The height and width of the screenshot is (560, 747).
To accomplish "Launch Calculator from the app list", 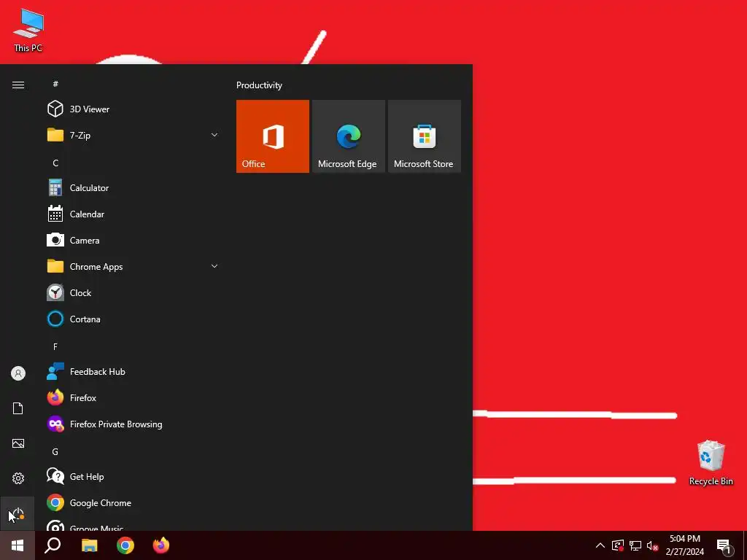I will tap(133, 188).
